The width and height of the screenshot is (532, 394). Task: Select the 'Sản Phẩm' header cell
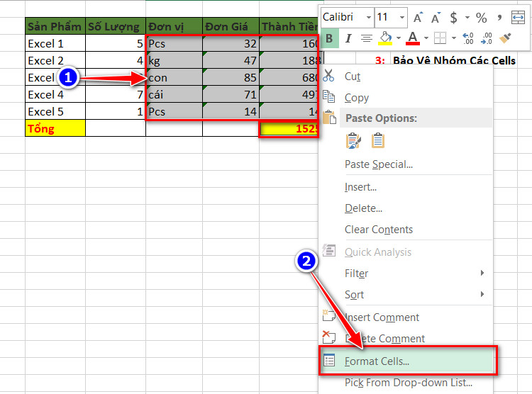coord(55,26)
